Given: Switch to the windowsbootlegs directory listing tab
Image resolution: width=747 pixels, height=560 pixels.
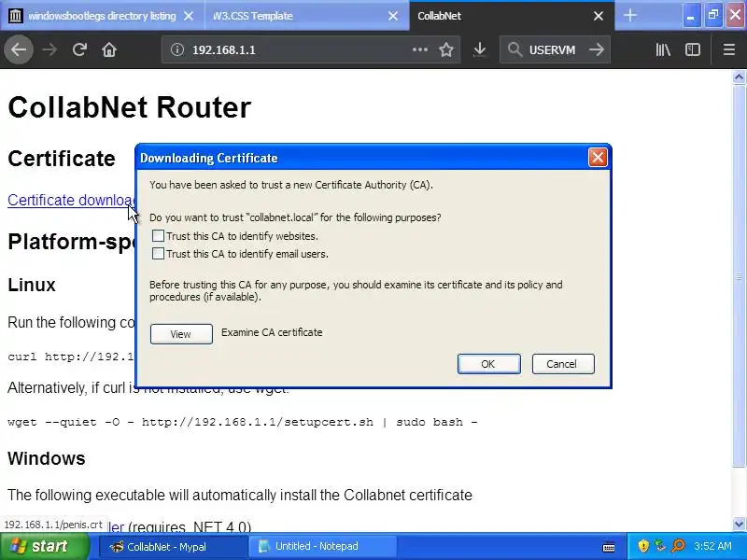Looking at the screenshot, I should (x=102, y=16).
